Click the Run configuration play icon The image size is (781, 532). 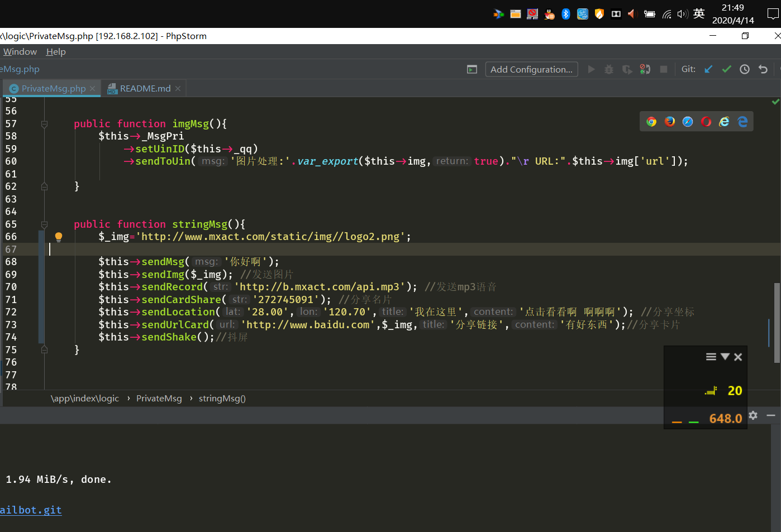click(591, 69)
